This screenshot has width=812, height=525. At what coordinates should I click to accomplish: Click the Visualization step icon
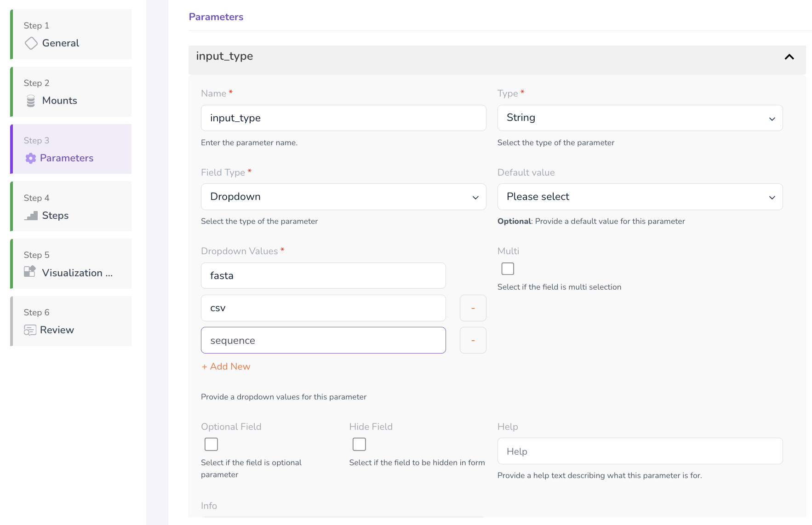click(30, 272)
